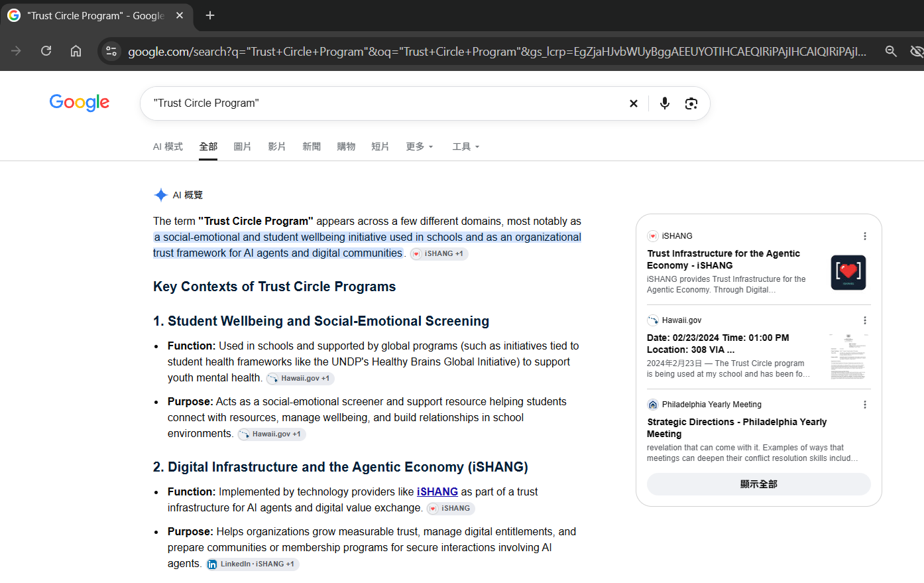Image resolution: width=924 pixels, height=583 pixels.
Task: Select the 圖片 images tab
Action: tap(243, 147)
